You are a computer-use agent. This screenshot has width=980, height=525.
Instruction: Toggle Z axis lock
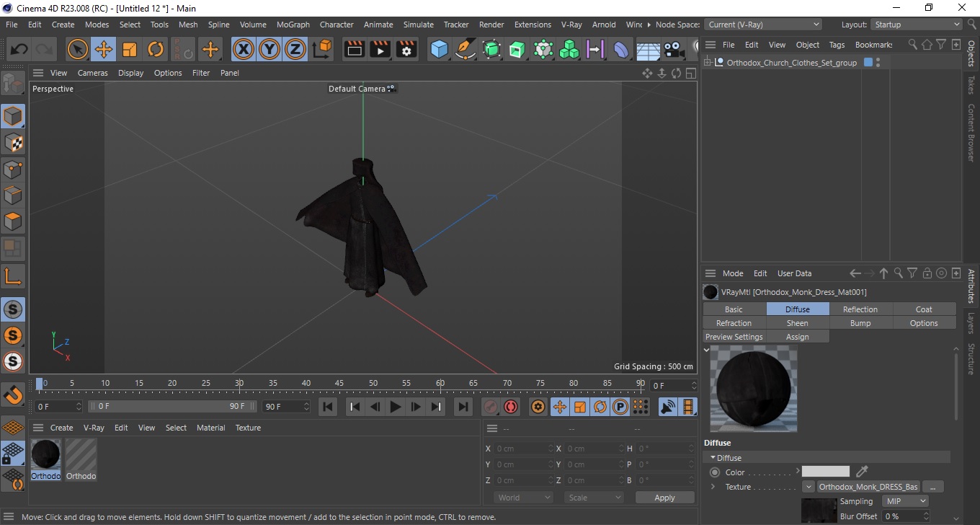pyautogui.click(x=295, y=50)
